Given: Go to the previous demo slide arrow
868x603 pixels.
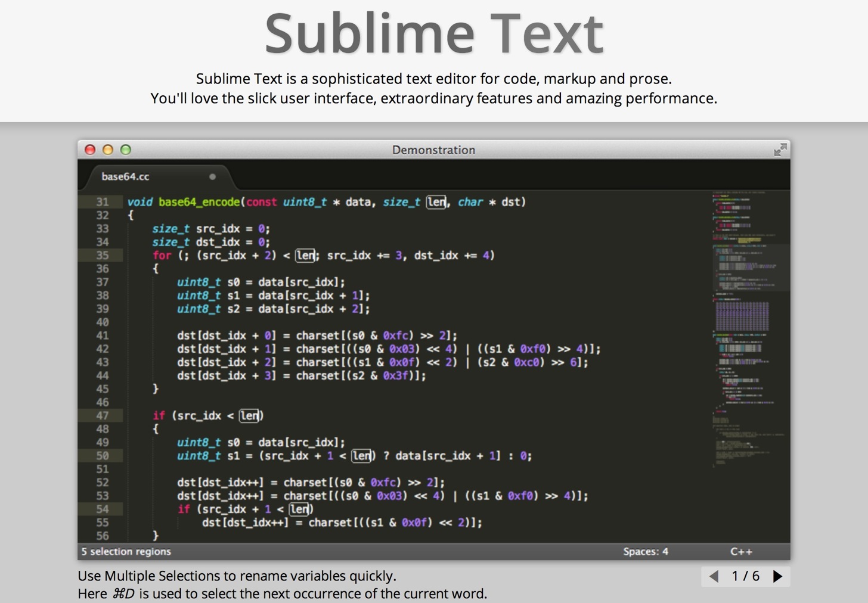Looking at the screenshot, I should pyautogui.click(x=714, y=576).
